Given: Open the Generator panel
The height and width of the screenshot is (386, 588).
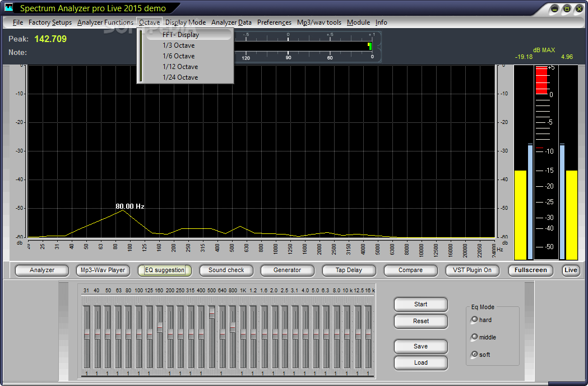Looking at the screenshot, I should pyautogui.click(x=287, y=270).
